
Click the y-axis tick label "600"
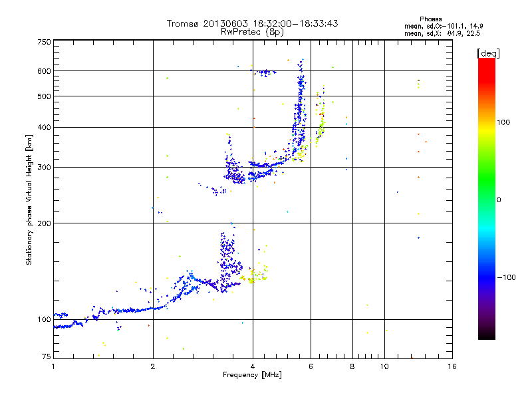pos(44,71)
